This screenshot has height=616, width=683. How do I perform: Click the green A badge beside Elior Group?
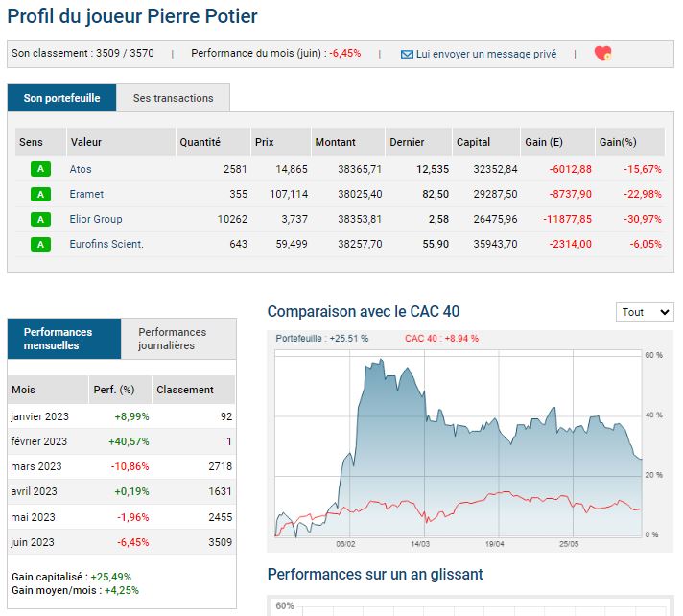(39, 219)
